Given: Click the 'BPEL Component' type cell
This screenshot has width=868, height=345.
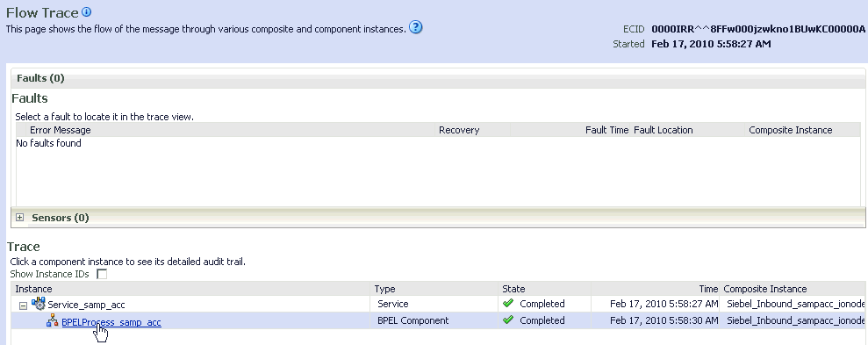Looking at the screenshot, I should click(413, 320).
